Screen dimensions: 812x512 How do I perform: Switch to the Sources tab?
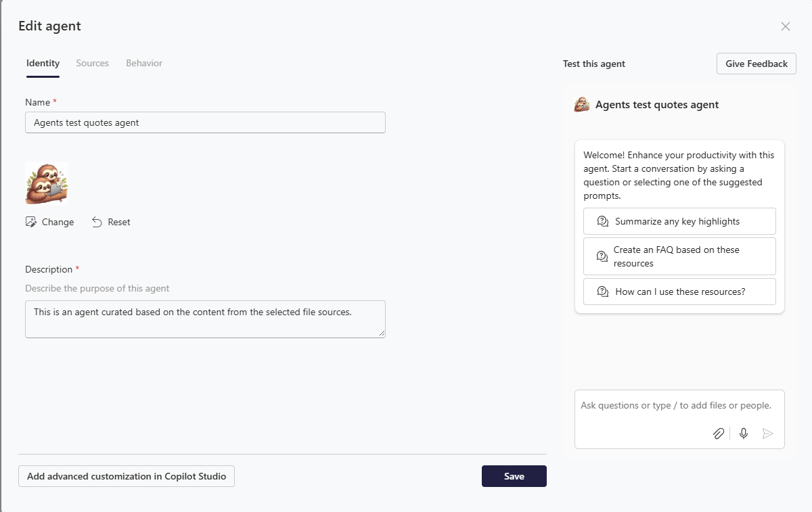pyautogui.click(x=92, y=63)
